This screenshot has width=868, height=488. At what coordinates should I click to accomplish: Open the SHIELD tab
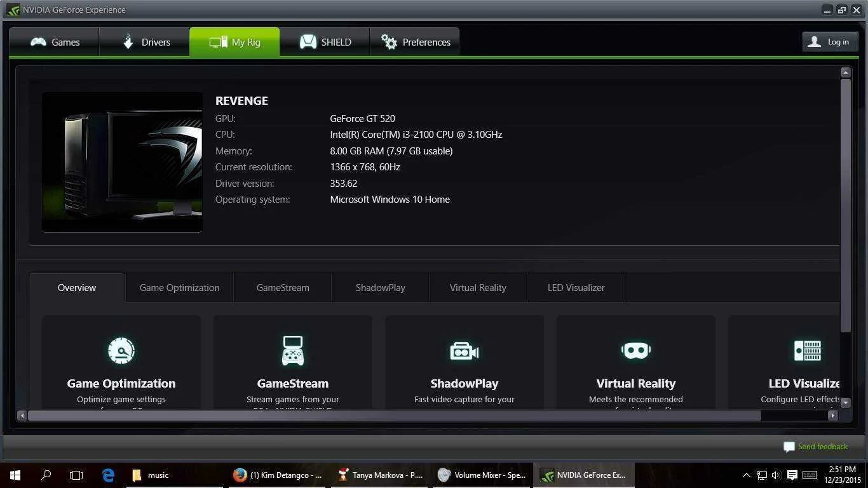click(x=325, y=42)
